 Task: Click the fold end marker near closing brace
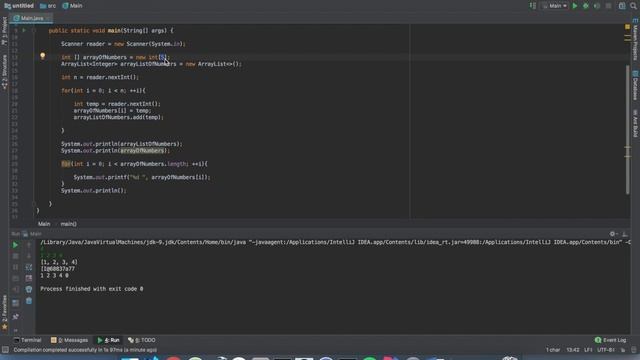coord(34,204)
